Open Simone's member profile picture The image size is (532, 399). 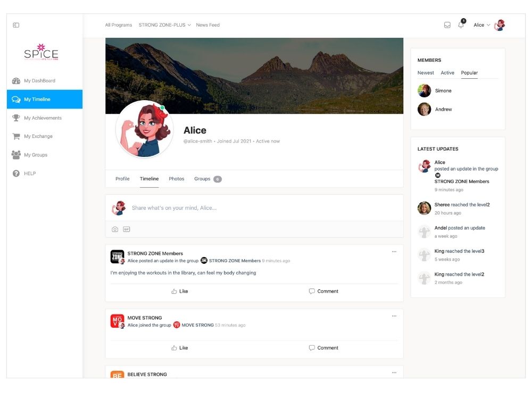tap(425, 91)
